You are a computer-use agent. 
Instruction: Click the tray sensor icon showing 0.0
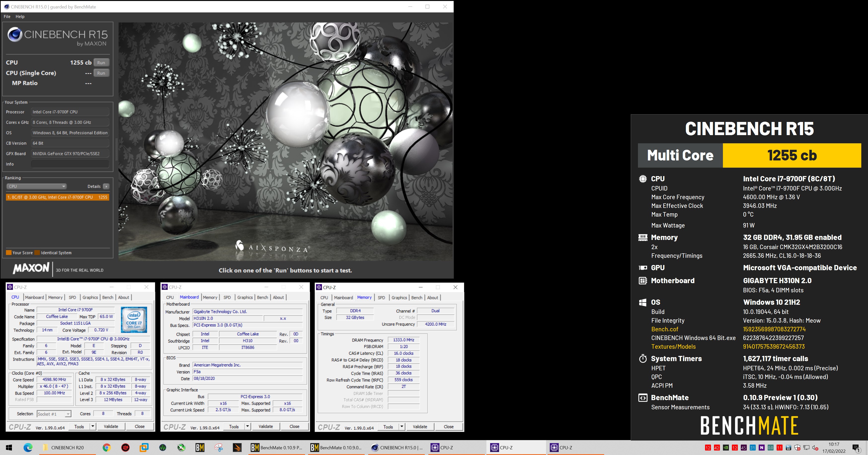pos(770,448)
